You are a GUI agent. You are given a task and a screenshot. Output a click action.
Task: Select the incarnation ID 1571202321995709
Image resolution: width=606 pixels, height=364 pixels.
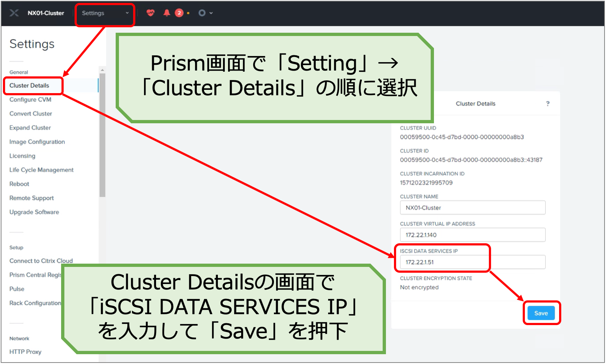[426, 183]
